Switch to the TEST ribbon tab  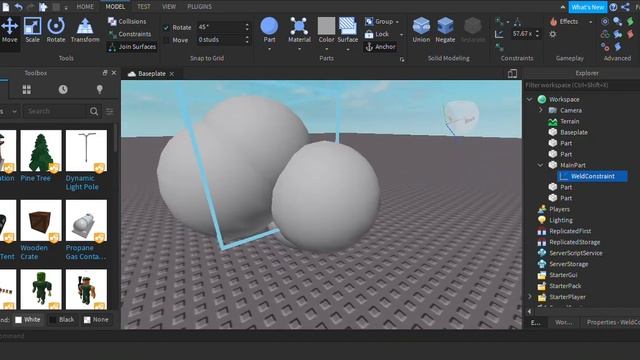tap(143, 7)
